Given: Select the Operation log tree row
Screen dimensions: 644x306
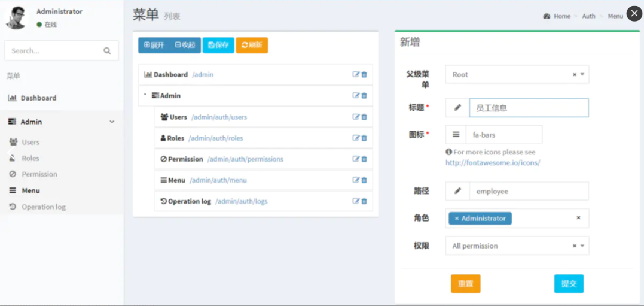Looking at the screenshot, I should coord(264,202).
